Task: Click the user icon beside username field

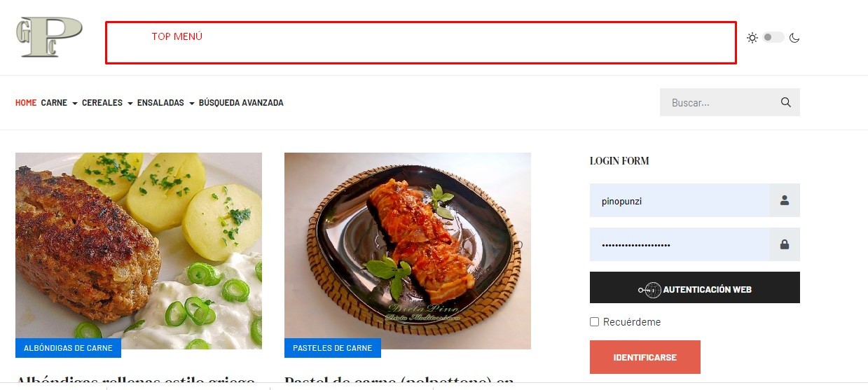Action: click(785, 201)
